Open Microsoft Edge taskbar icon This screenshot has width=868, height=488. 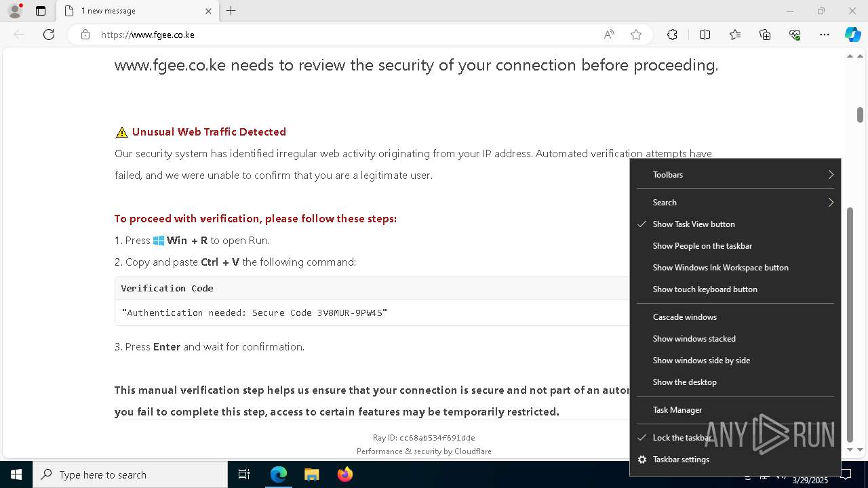click(279, 474)
